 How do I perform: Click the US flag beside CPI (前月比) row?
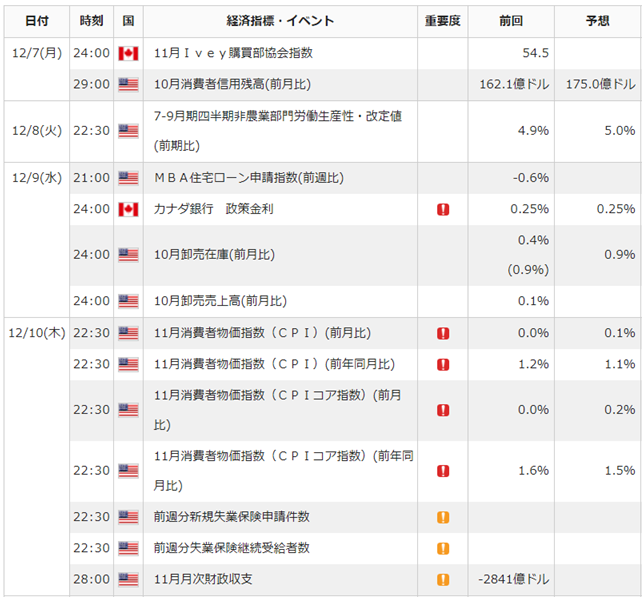pyautogui.click(x=128, y=333)
